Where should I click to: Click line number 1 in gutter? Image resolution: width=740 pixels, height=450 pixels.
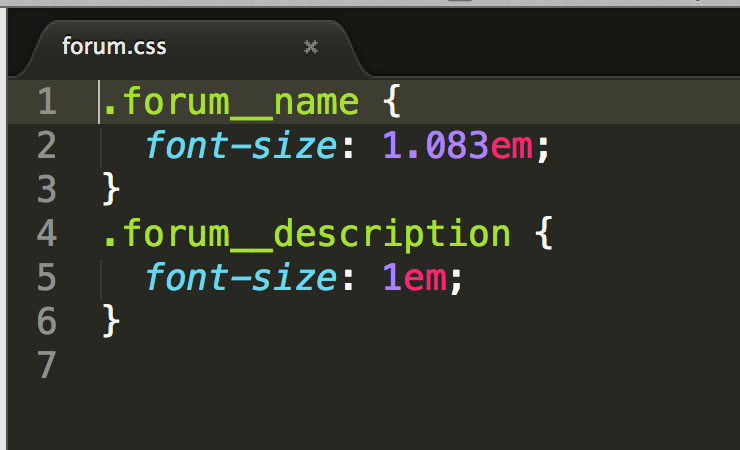pyautogui.click(x=47, y=101)
